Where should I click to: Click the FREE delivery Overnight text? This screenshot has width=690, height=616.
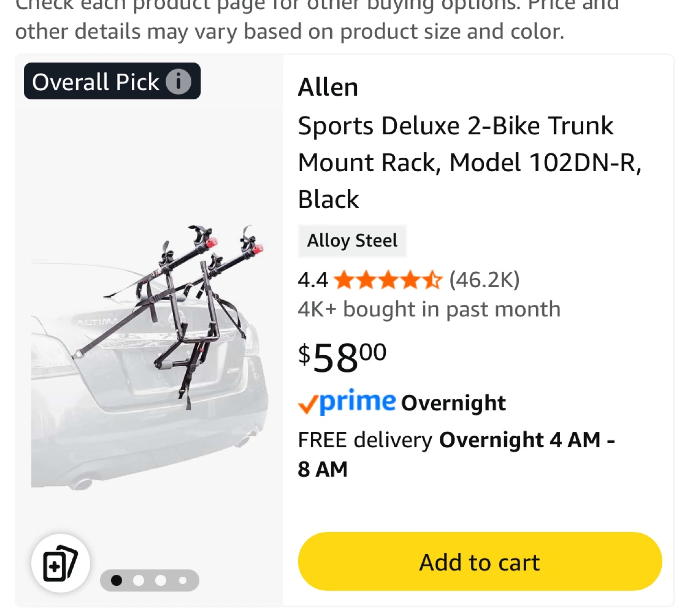tap(457, 454)
